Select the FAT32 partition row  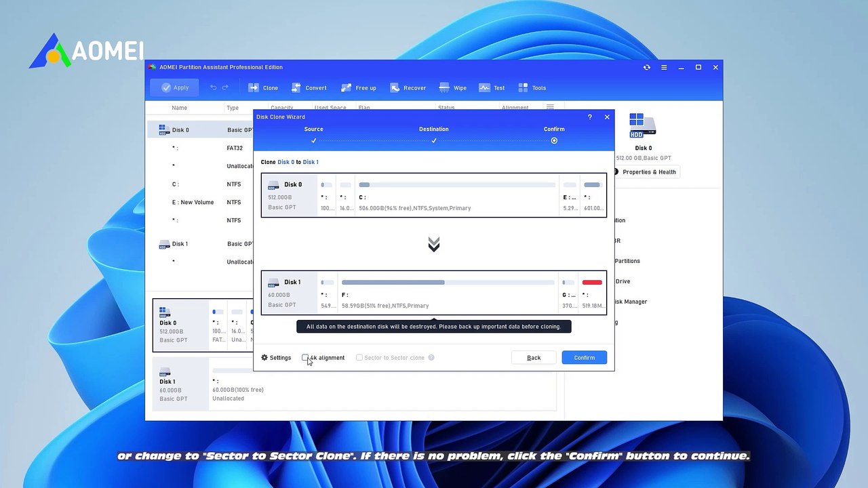coord(201,148)
